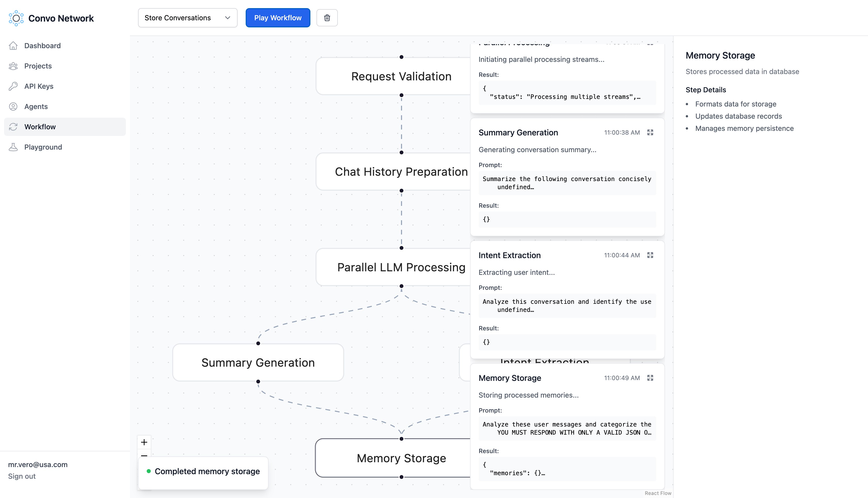Click the empty {} result in Intent Extraction card
The height and width of the screenshot is (498, 868).
(567, 342)
